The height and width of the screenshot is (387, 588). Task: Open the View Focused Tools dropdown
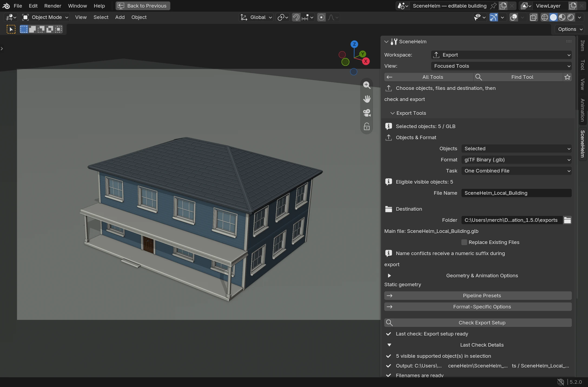[x=501, y=66]
